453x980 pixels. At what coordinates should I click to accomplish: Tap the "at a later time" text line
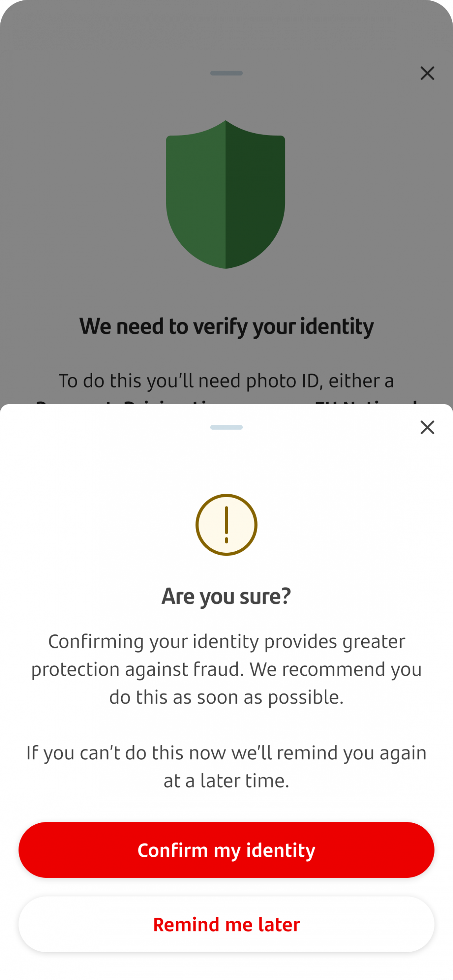(226, 780)
